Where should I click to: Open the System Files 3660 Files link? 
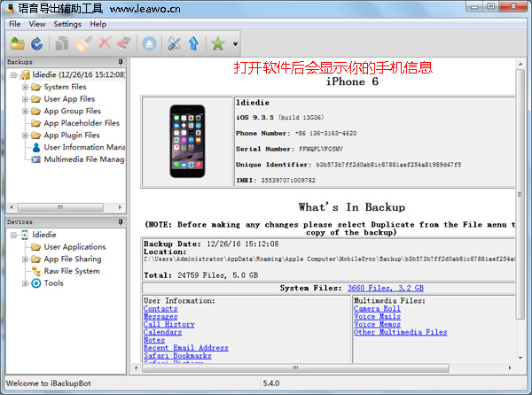click(x=386, y=288)
